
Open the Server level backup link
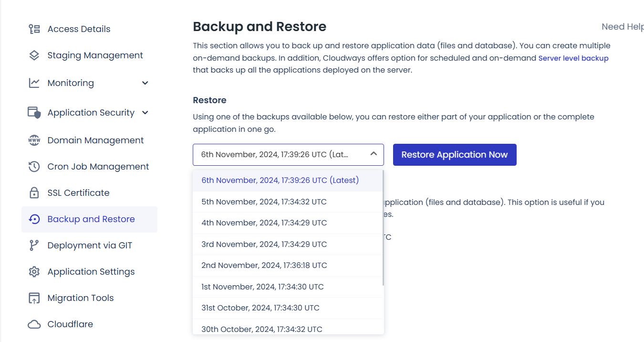coord(573,58)
